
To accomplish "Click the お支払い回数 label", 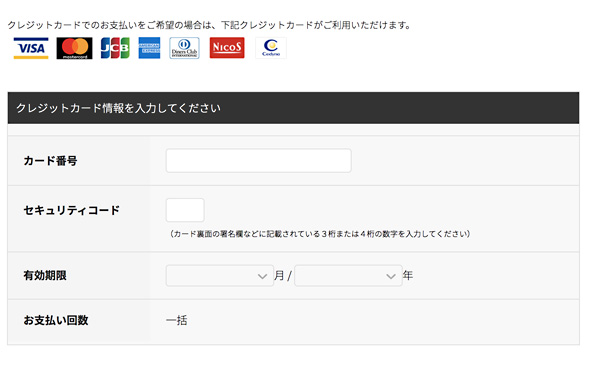I will point(56,320).
